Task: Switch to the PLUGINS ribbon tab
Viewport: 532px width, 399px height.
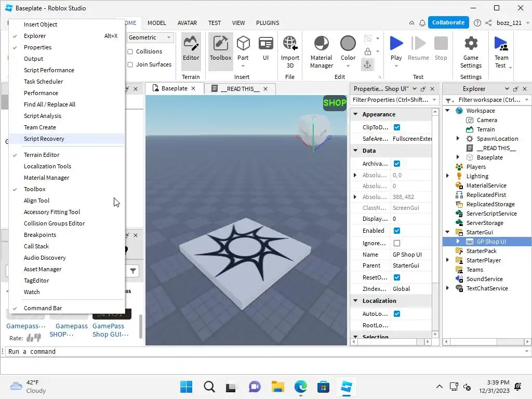Action: [268, 23]
